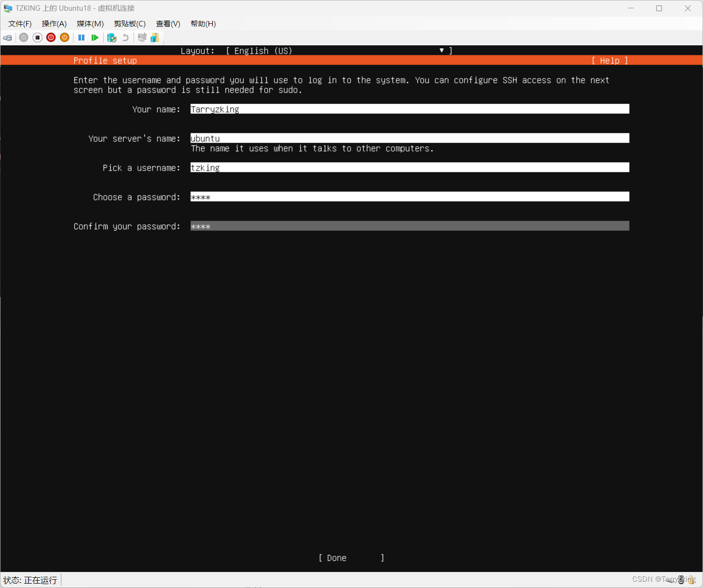The image size is (703, 588).
Task: Focus the Confirm your password field
Action: [410, 226]
